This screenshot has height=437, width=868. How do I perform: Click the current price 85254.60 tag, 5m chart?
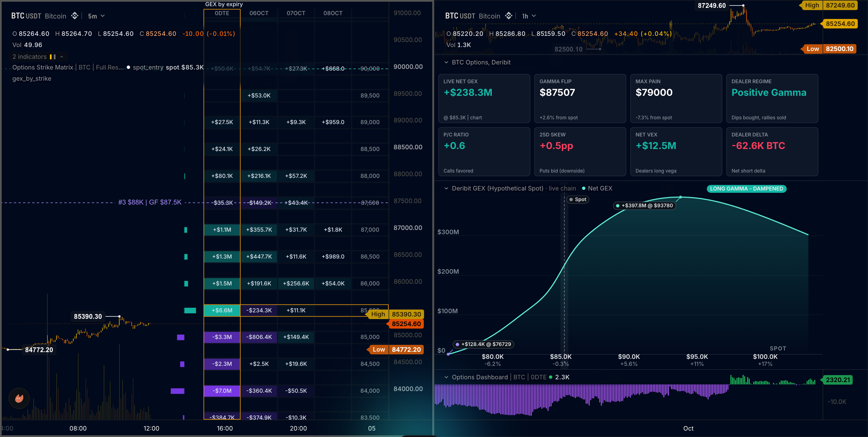click(406, 324)
